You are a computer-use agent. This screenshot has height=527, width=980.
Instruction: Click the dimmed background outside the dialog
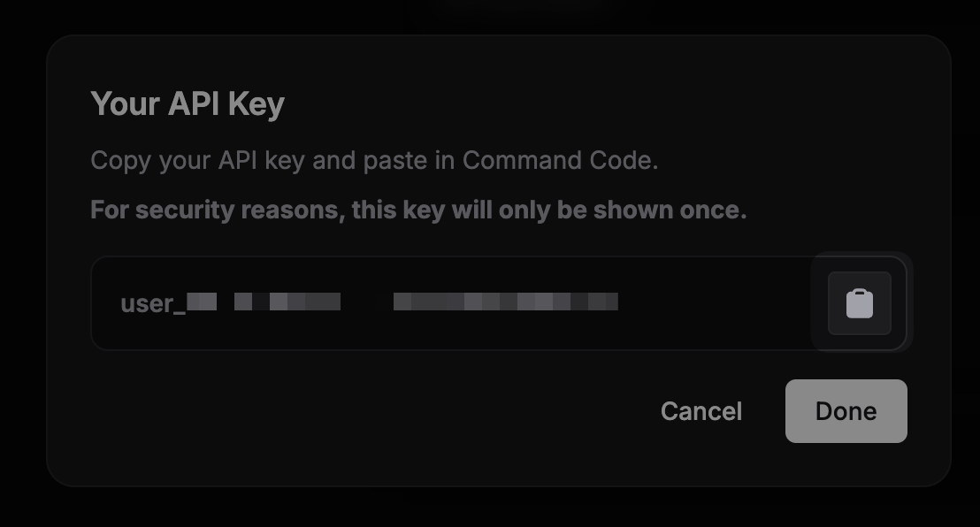(x=22, y=265)
